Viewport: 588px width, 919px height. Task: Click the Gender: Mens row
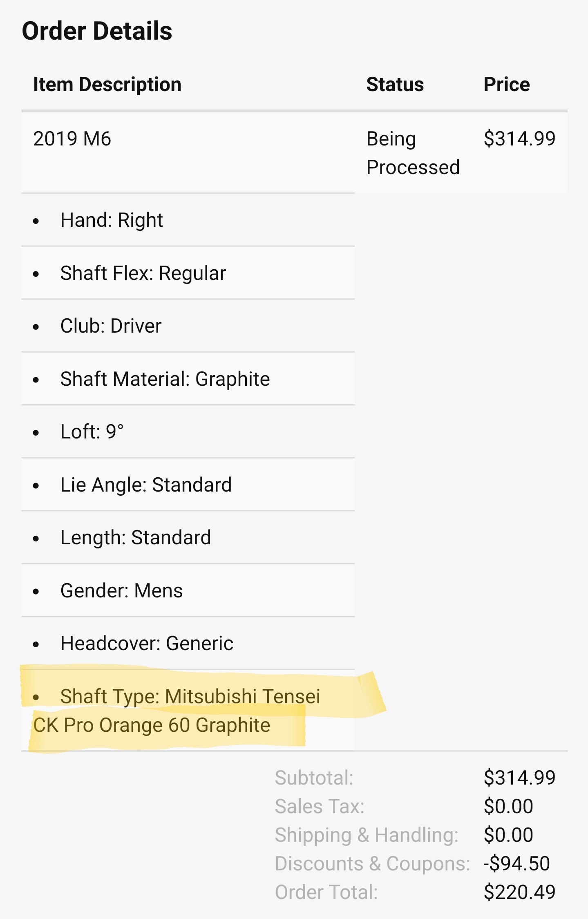point(121,591)
